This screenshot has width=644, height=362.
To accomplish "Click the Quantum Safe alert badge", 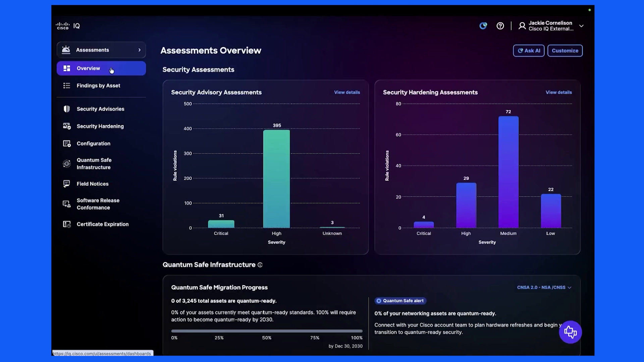I will click(x=400, y=301).
